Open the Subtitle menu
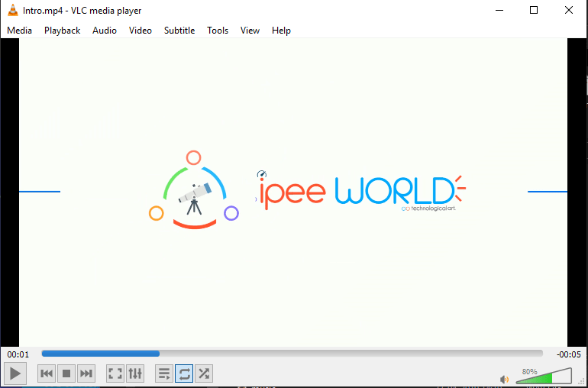 tap(179, 31)
